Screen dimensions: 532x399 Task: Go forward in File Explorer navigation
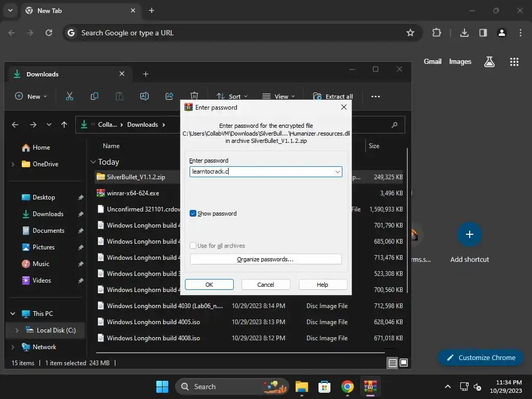pos(33,125)
